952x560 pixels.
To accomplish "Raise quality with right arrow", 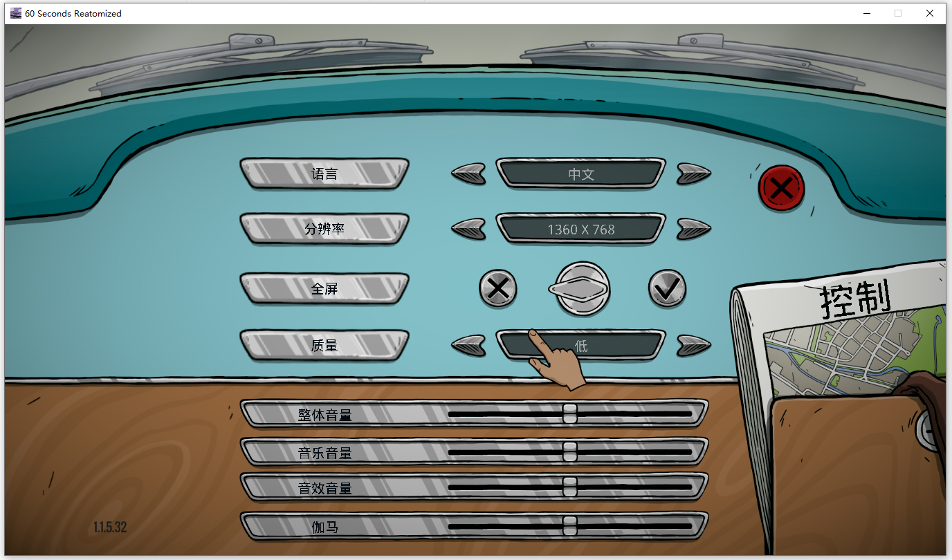I will pos(694,344).
